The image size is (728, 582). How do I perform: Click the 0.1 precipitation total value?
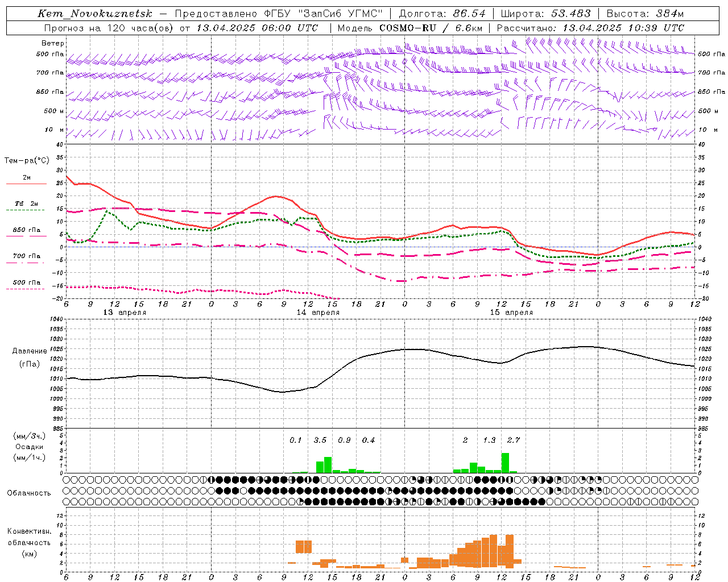pos(296,440)
